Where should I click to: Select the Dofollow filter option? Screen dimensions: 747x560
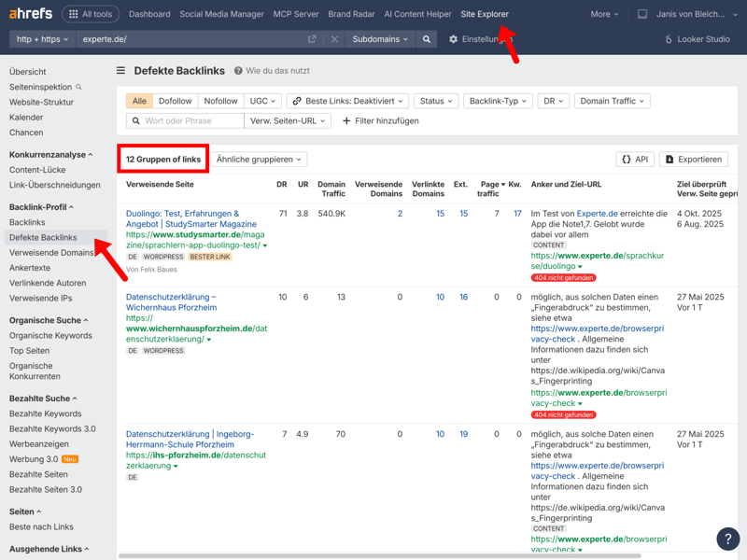pyautogui.click(x=175, y=101)
